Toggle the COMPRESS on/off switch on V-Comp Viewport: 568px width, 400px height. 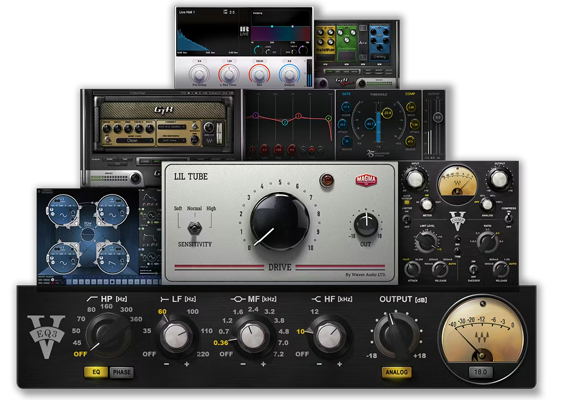tap(509, 218)
